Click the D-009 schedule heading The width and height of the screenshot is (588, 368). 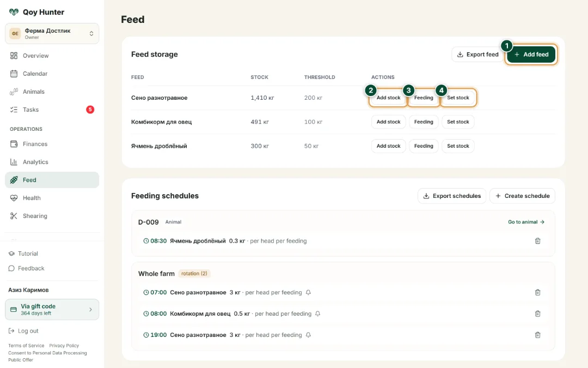click(x=149, y=222)
